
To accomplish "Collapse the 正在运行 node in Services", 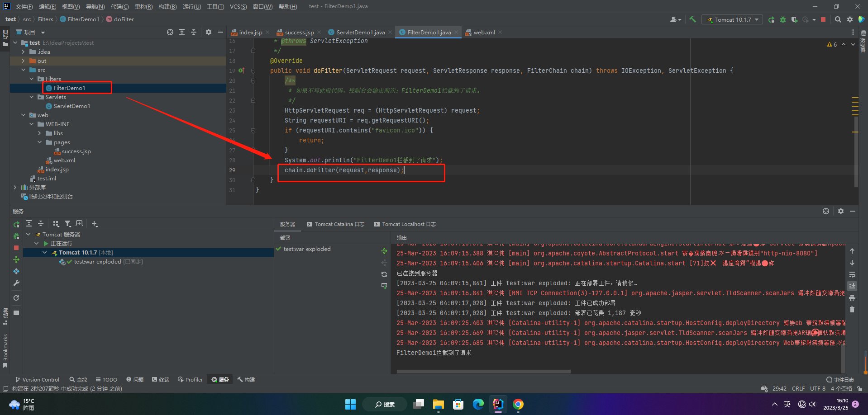I will pyautogui.click(x=37, y=243).
